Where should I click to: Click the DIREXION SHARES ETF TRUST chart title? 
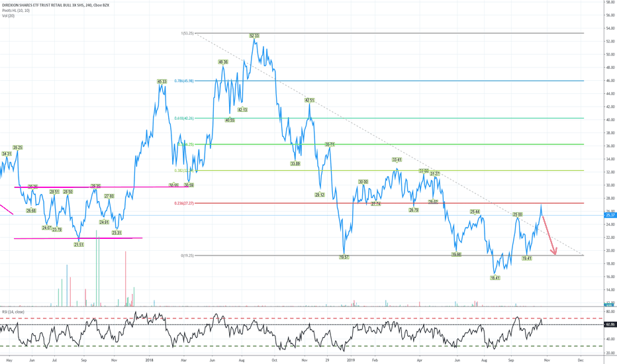[56, 5]
